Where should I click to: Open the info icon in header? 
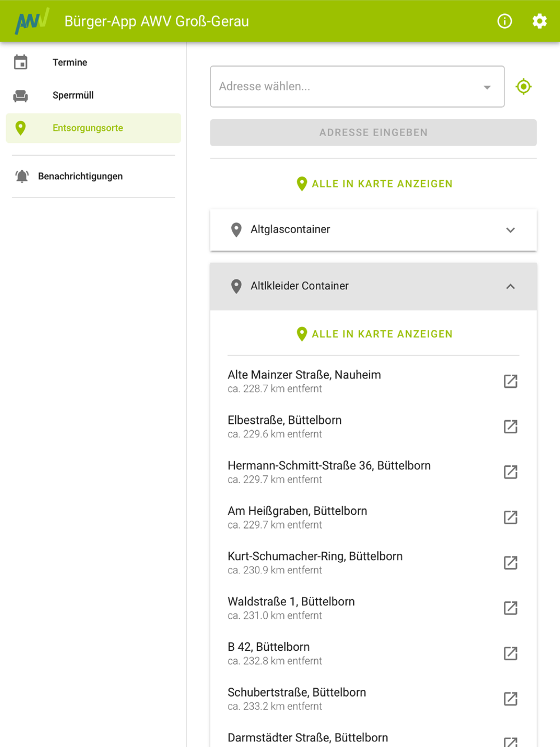505,21
